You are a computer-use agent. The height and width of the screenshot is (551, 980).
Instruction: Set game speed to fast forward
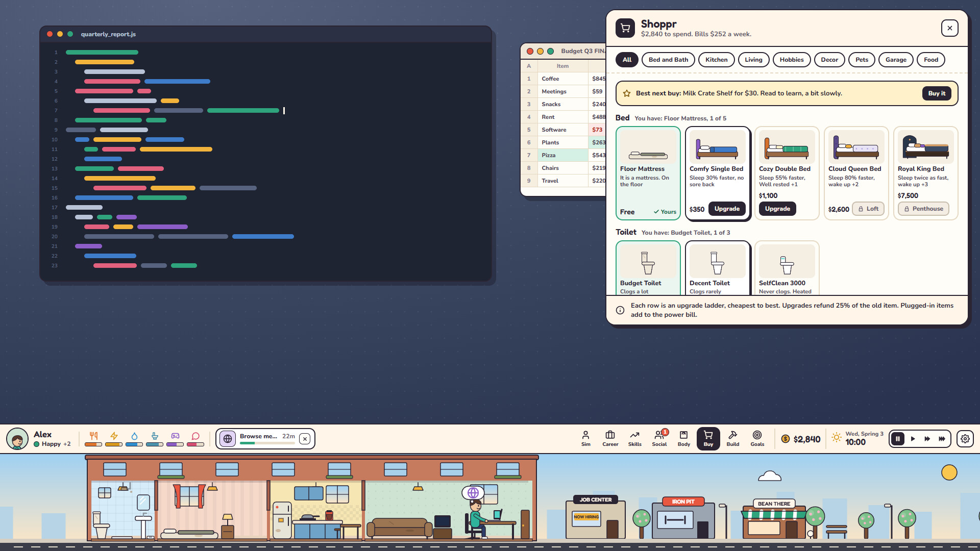pyautogui.click(x=927, y=439)
